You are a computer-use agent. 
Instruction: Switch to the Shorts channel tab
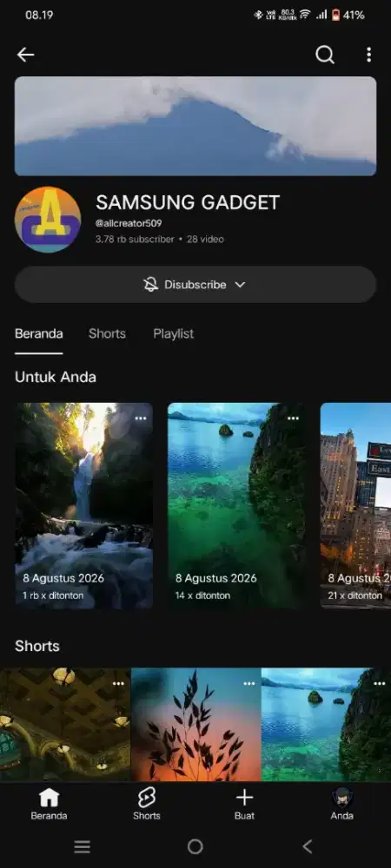pos(107,334)
